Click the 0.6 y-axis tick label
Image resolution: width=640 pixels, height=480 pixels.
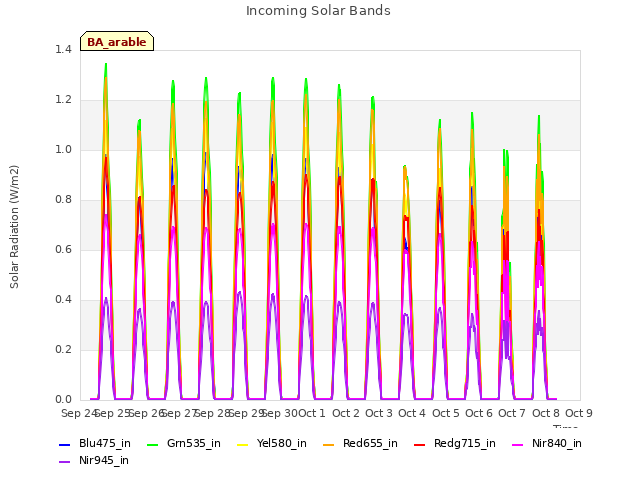click(x=63, y=249)
